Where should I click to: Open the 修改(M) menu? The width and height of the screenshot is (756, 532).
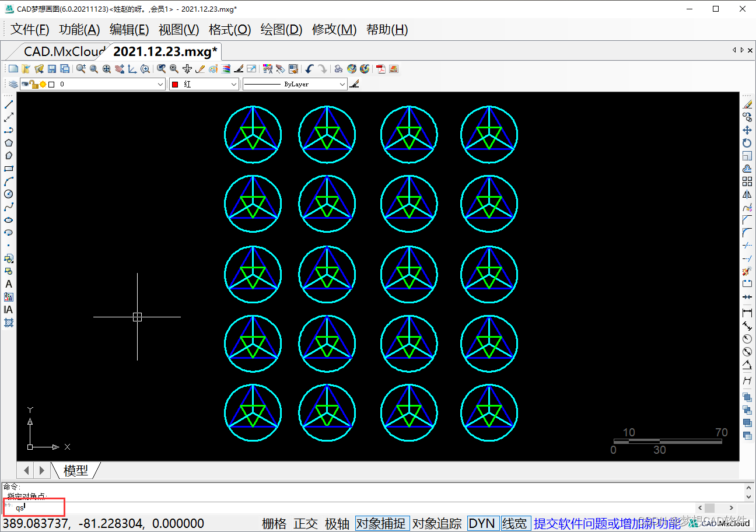334,29
